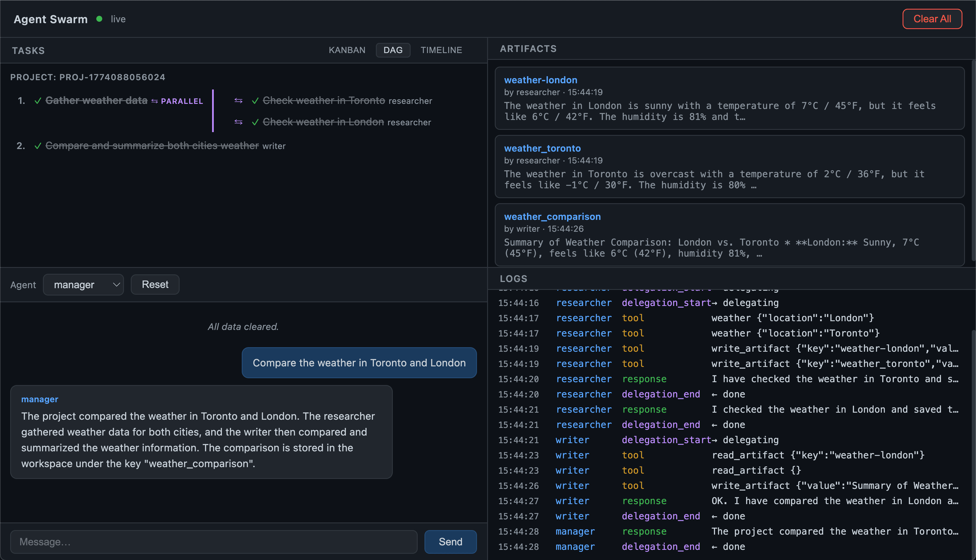Switch to the KANBAN view
Viewport: 976px width, 560px height.
[347, 50]
